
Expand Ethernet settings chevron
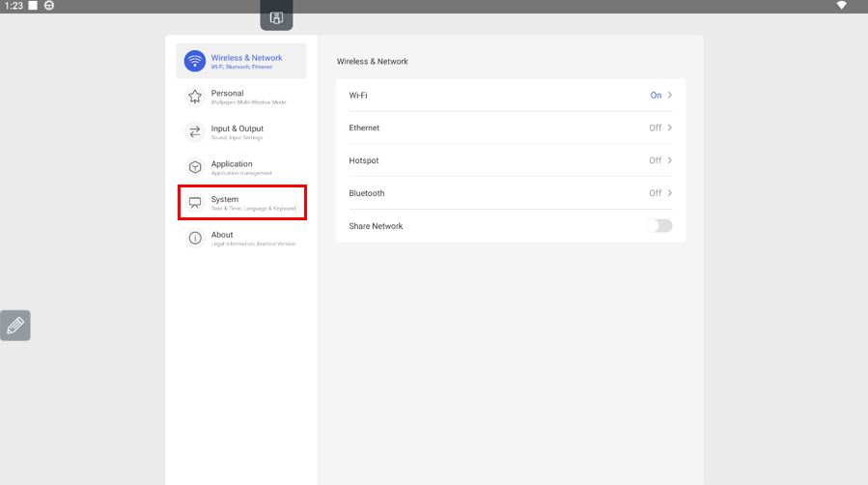click(670, 128)
